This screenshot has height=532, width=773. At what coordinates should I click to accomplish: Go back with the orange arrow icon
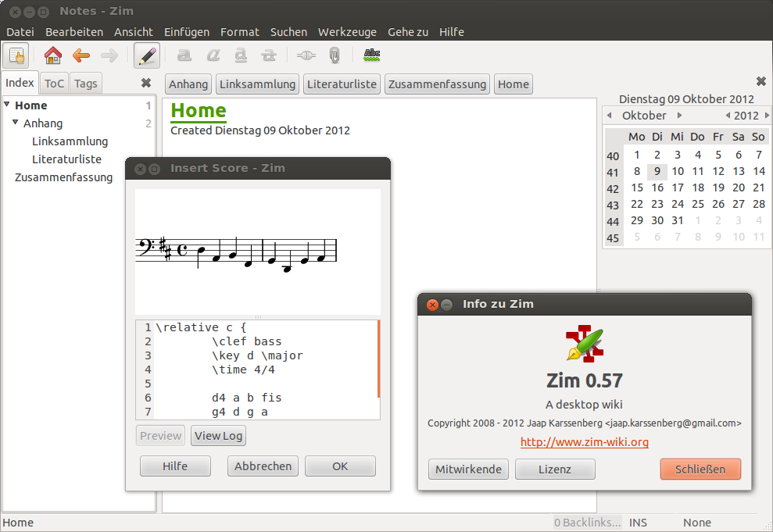click(x=81, y=55)
